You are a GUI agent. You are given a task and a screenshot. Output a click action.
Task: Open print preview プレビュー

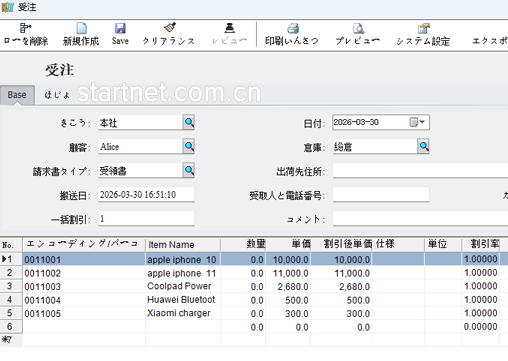[x=357, y=35]
